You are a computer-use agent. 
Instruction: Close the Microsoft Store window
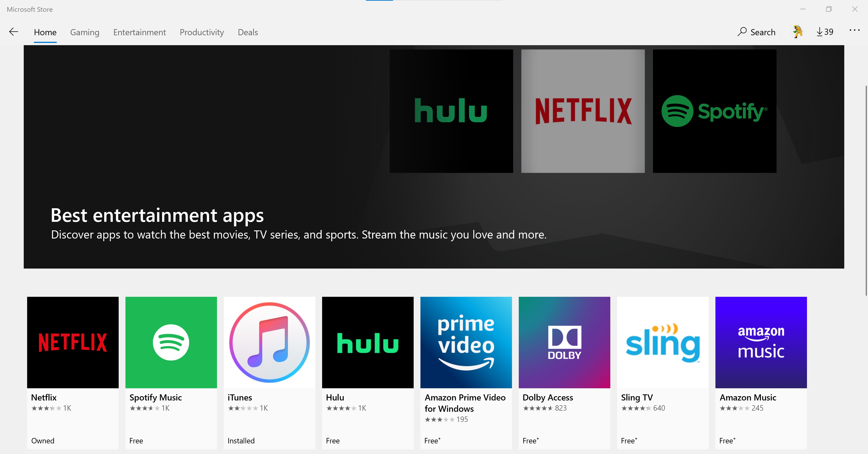[x=855, y=9]
